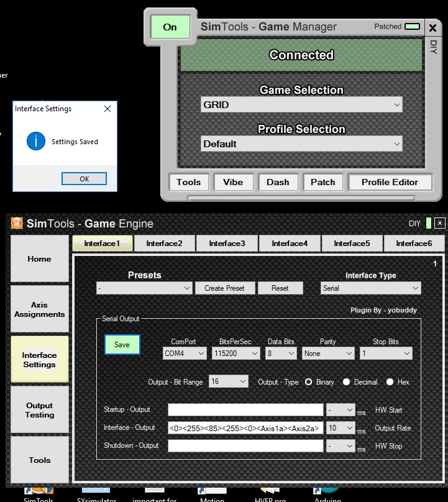Switch to the Interface5 tab
Screen dimensions: 448x502
(x=352, y=244)
